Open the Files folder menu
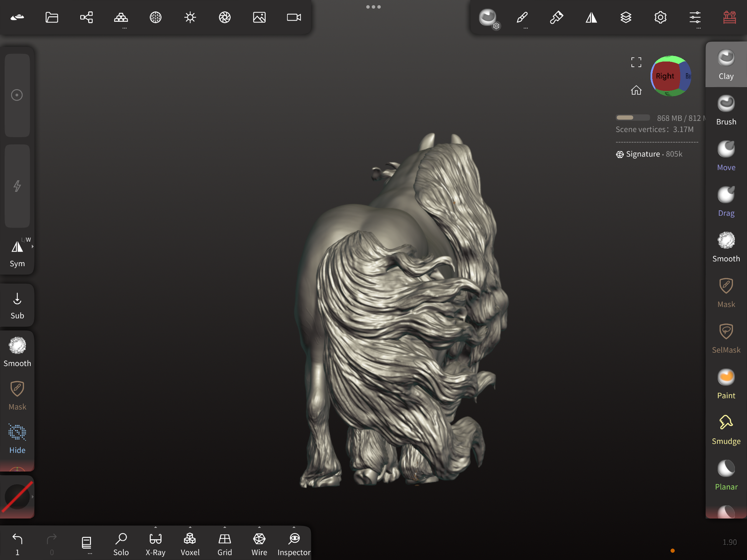This screenshot has height=560, width=747. [52, 17]
